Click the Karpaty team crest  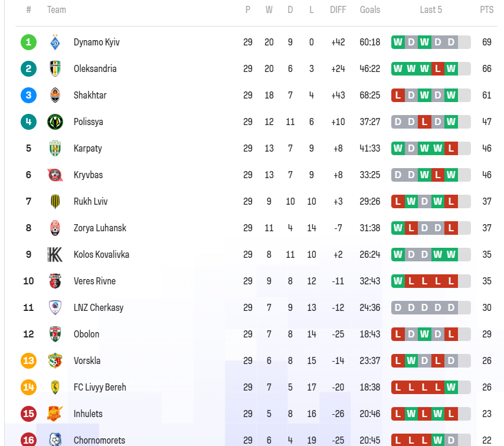55,148
